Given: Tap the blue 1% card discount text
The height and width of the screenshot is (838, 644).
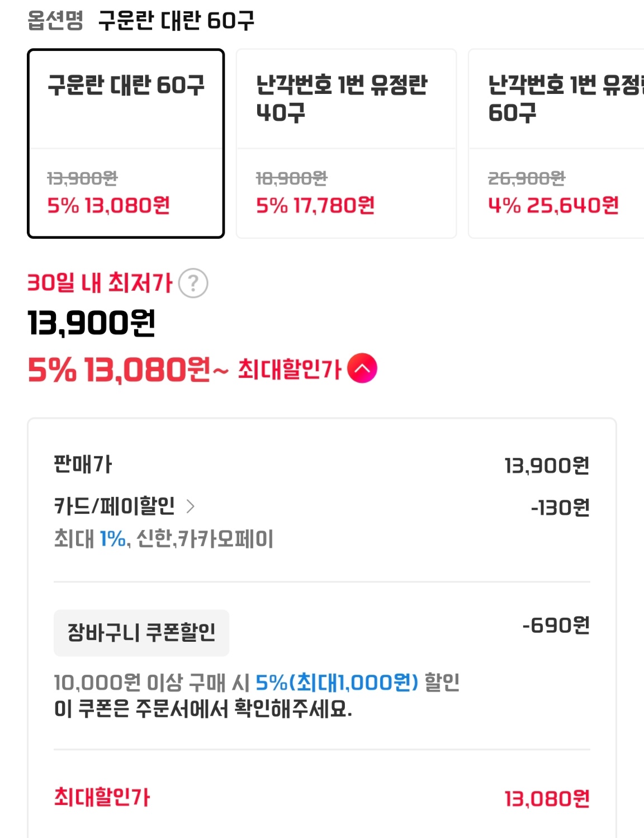Looking at the screenshot, I should (x=113, y=539).
